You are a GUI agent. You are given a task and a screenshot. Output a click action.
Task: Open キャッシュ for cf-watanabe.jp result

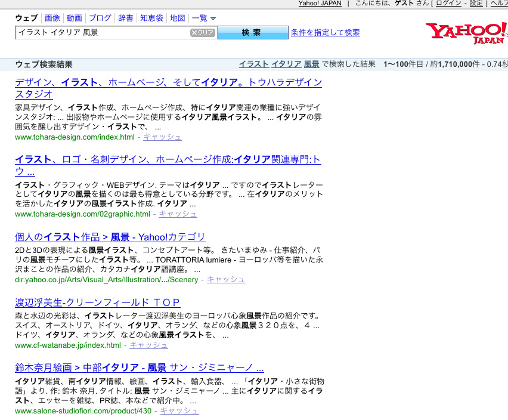point(148,345)
